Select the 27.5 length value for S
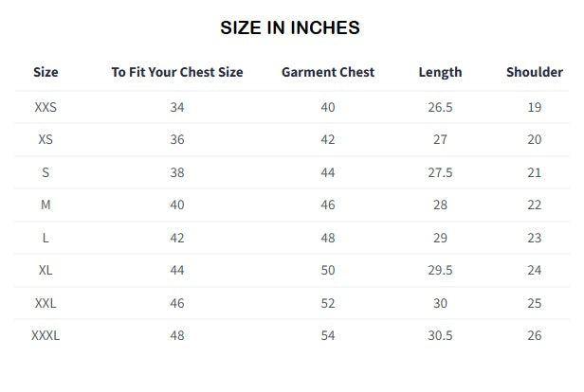This screenshot has height=392, width=584. tap(440, 172)
